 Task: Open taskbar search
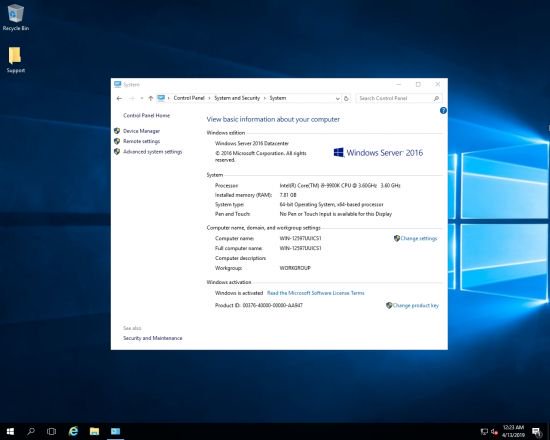pos(31,431)
